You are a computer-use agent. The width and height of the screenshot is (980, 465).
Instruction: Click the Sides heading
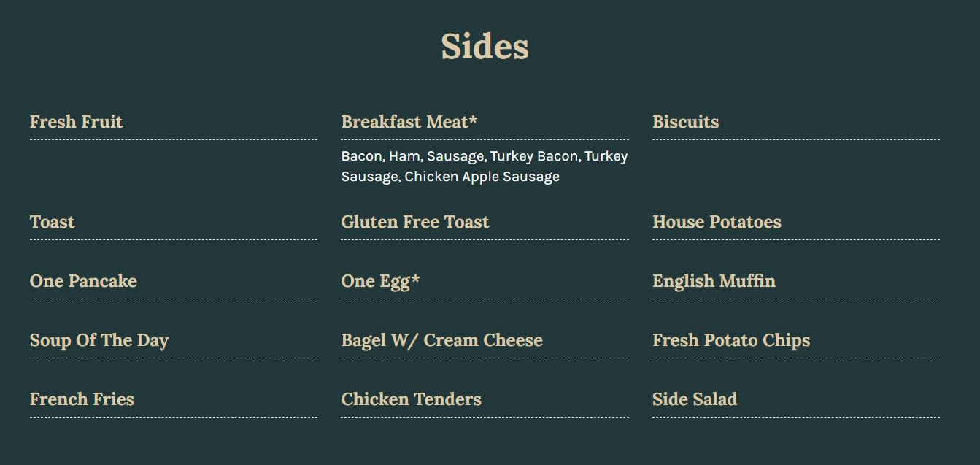485,47
